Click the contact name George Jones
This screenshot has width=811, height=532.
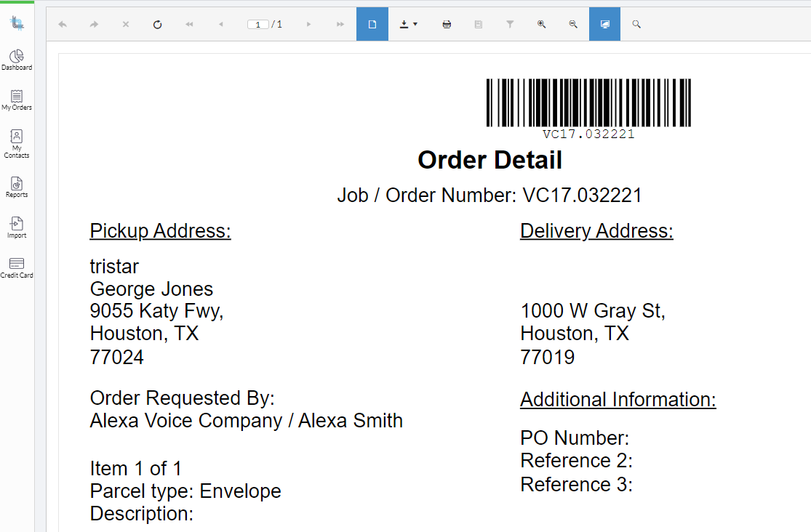151,289
